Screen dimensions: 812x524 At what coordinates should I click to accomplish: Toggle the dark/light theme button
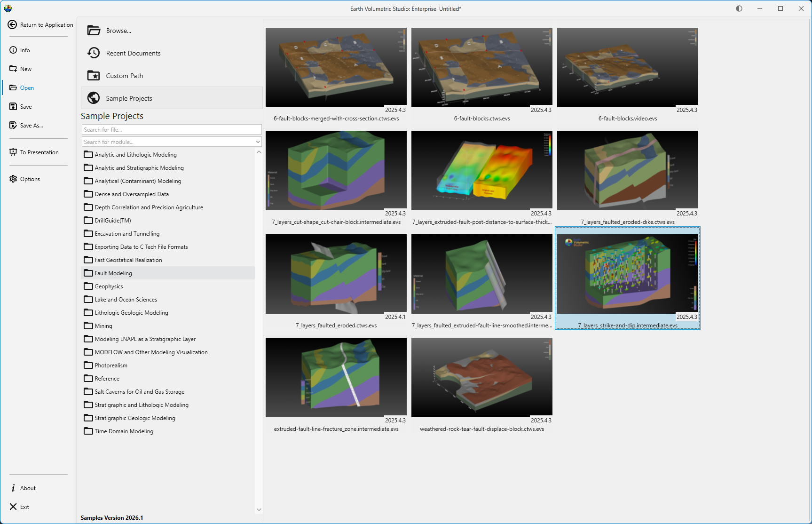coord(739,8)
